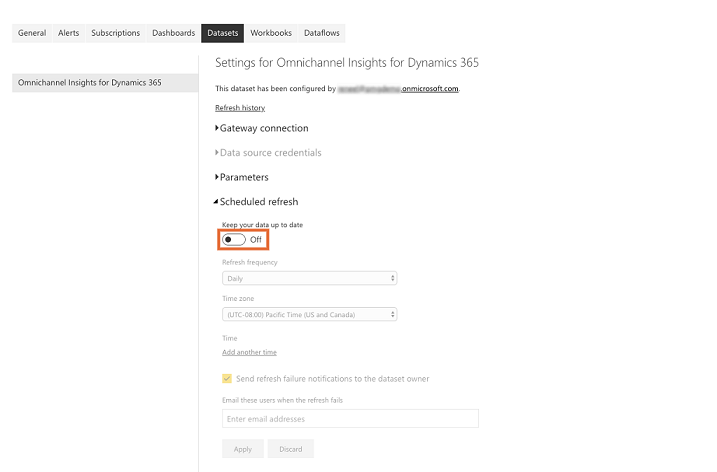Open the General tab
717x472 pixels.
point(32,33)
